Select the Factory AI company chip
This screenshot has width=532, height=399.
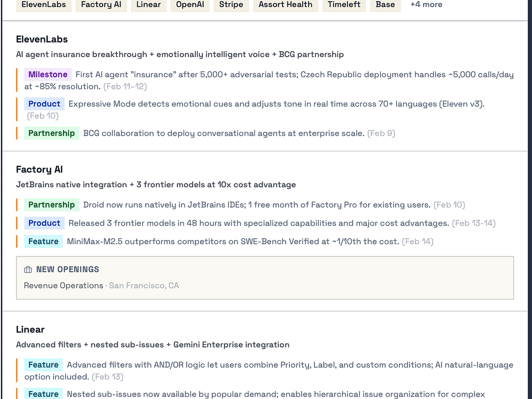(x=101, y=5)
